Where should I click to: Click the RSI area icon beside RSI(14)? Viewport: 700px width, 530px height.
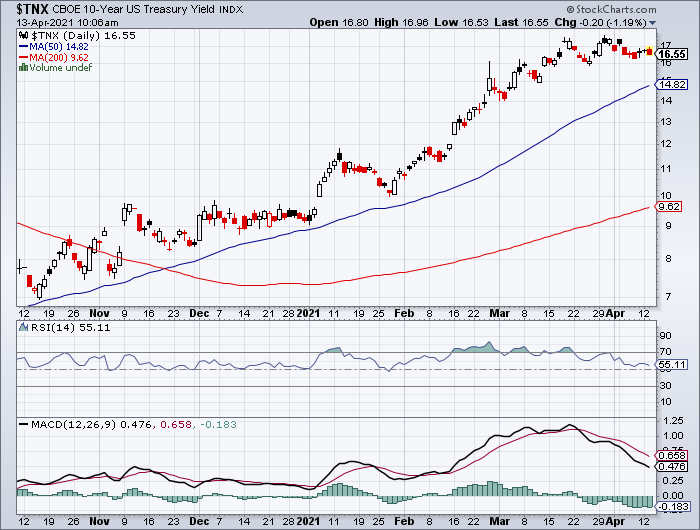pos(24,327)
